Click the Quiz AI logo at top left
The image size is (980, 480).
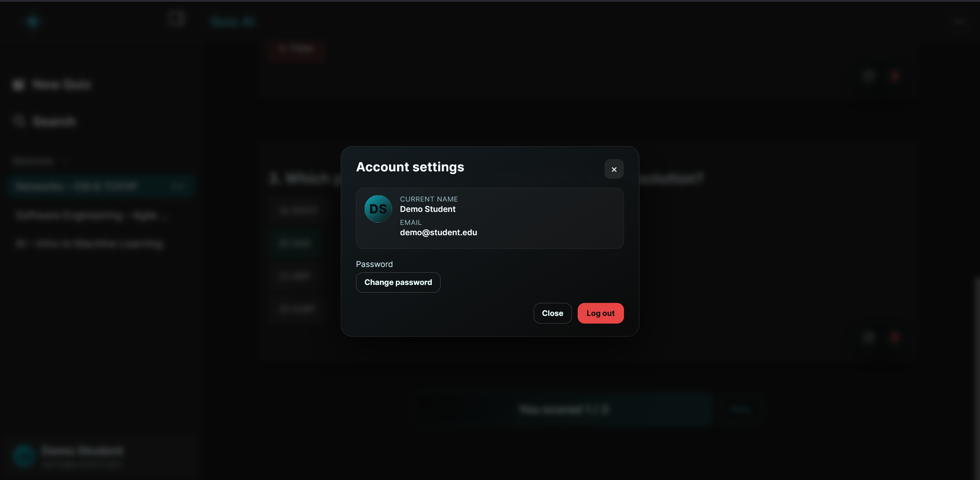point(33,21)
